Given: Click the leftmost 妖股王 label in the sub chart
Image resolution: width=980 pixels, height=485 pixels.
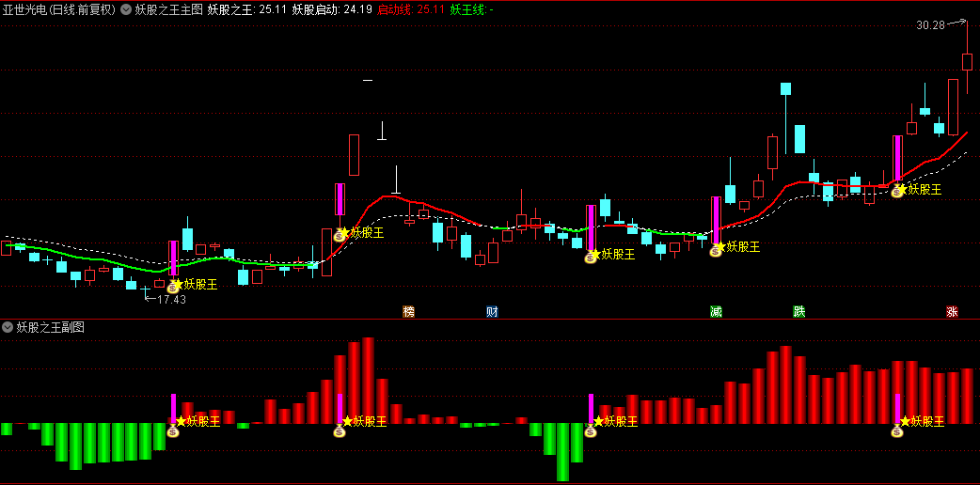Looking at the screenshot, I should coord(203,421).
